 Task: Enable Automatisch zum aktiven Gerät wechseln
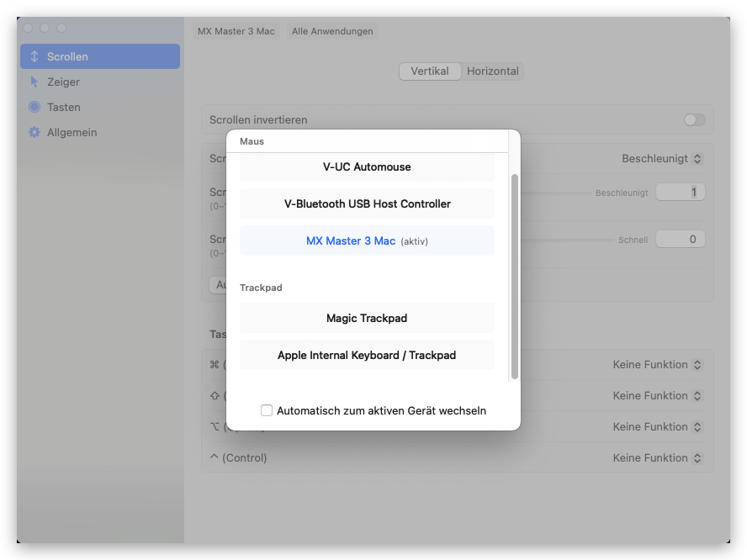[x=267, y=410]
